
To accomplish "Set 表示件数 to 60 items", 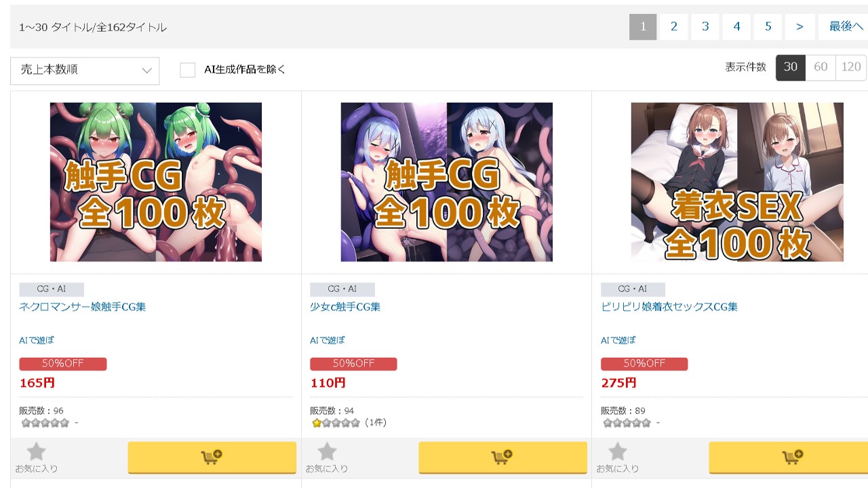I will coord(821,67).
